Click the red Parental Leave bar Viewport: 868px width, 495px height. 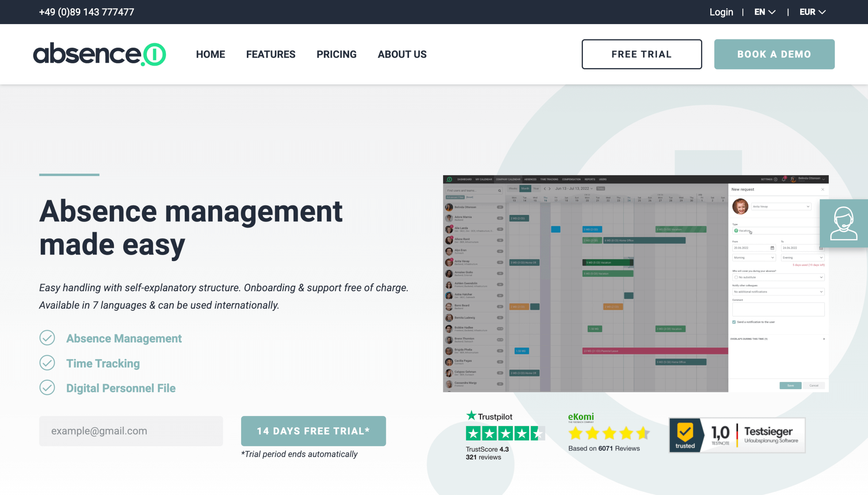[x=655, y=351]
